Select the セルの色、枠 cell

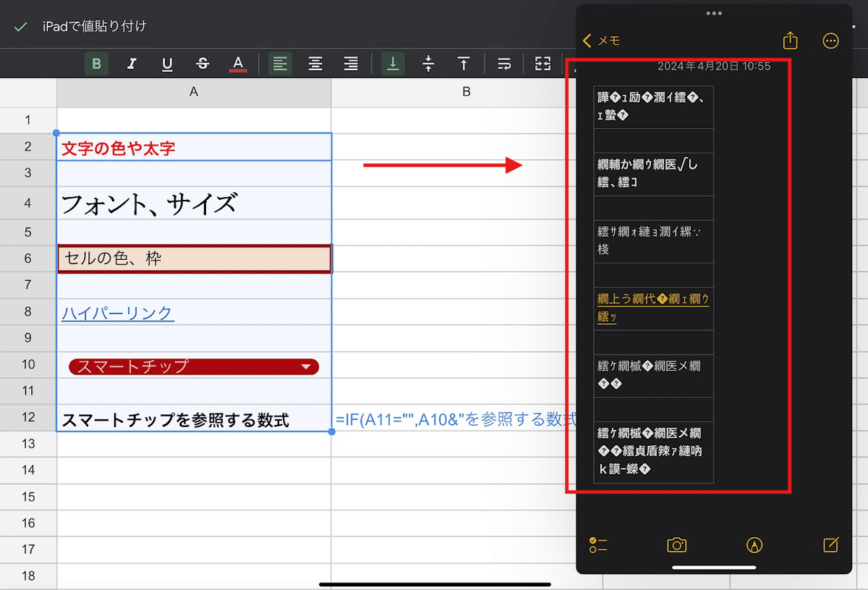tap(194, 258)
